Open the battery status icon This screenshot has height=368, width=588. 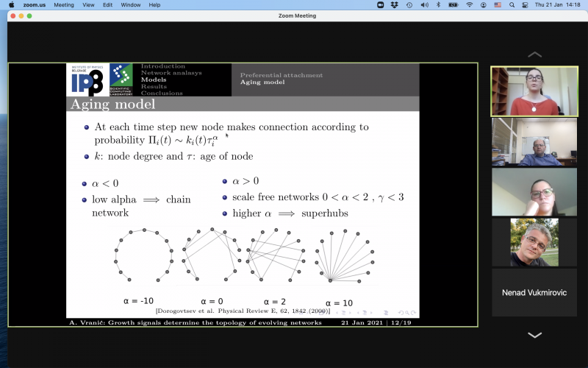(x=453, y=5)
